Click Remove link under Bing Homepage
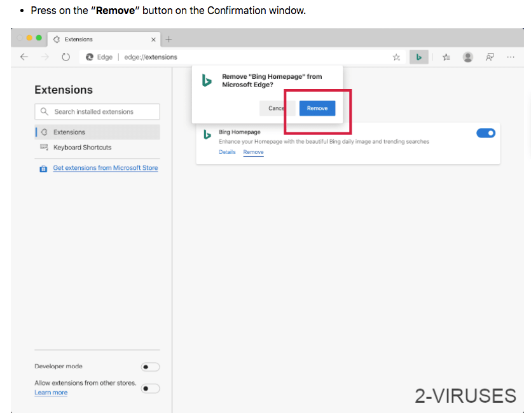 click(253, 152)
